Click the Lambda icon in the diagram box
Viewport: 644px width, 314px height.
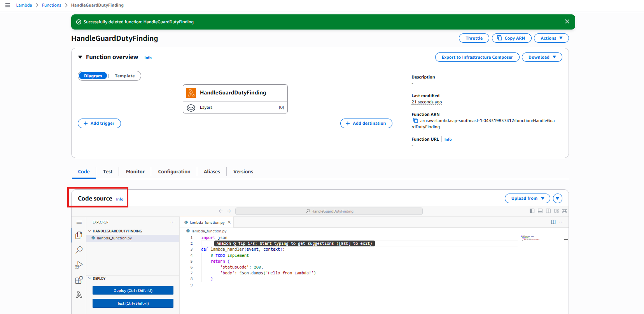(x=191, y=92)
